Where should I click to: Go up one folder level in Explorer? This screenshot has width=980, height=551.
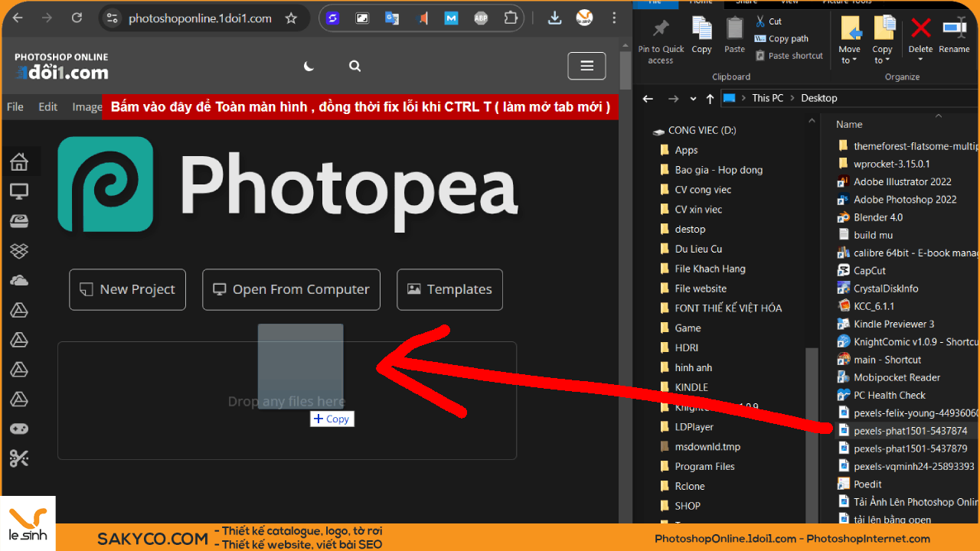coord(710,98)
